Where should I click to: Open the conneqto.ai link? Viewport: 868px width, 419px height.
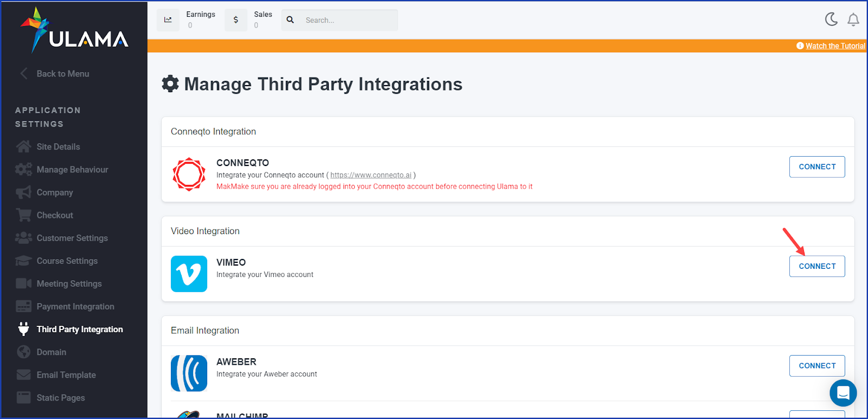coord(371,175)
